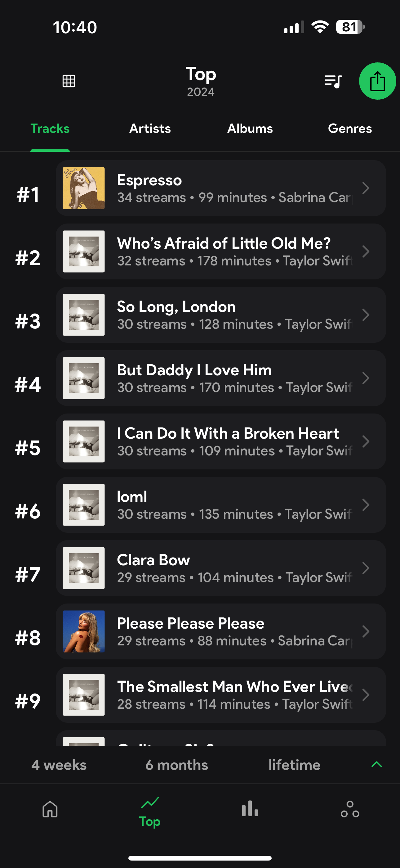
Task: Tap the Espresso album cover thumbnail
Action: click(x=83, y=188)
